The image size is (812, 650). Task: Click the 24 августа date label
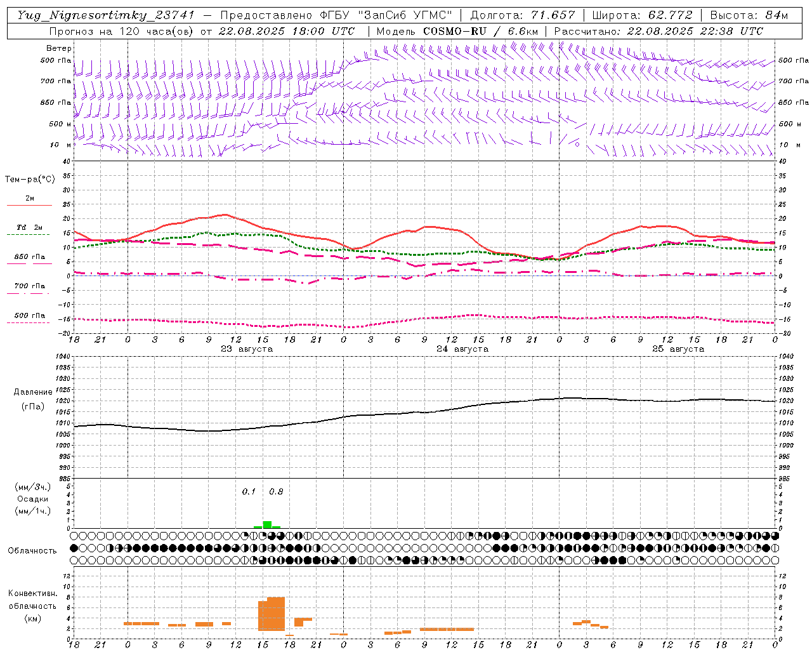[x=462, y=349]
